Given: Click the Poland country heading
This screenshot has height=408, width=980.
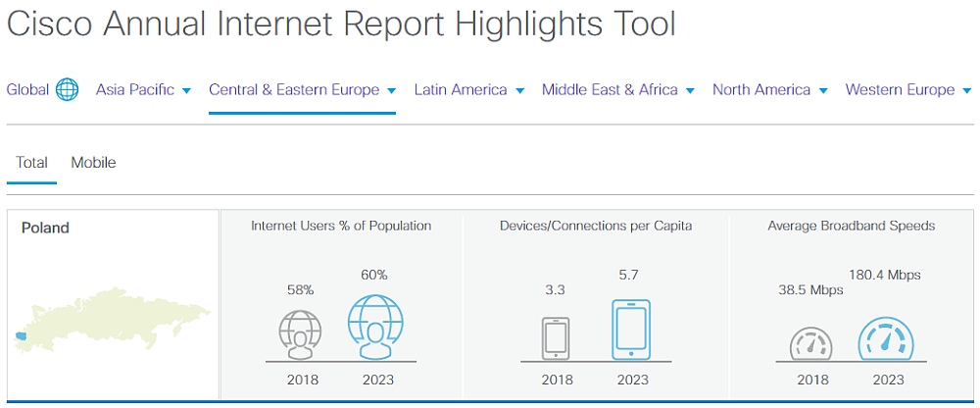Looking at the screenshot, I should 45,228.
